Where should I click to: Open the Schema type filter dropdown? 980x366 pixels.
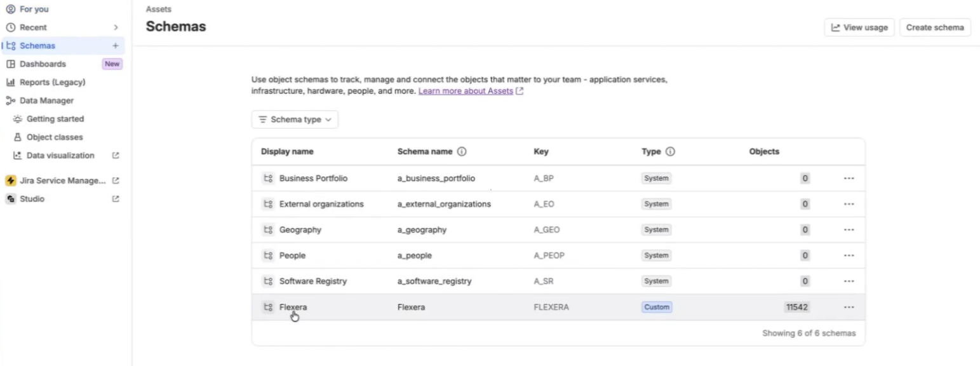(295, 119)
